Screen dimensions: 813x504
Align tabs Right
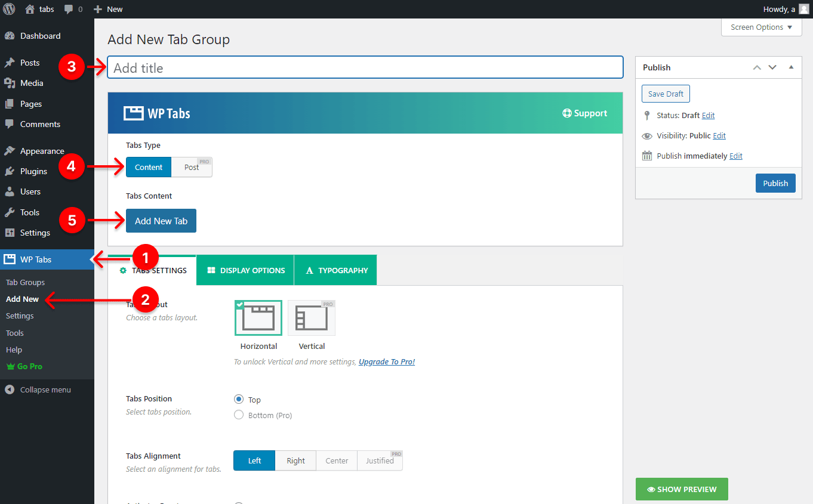click(x=295, y=460)
